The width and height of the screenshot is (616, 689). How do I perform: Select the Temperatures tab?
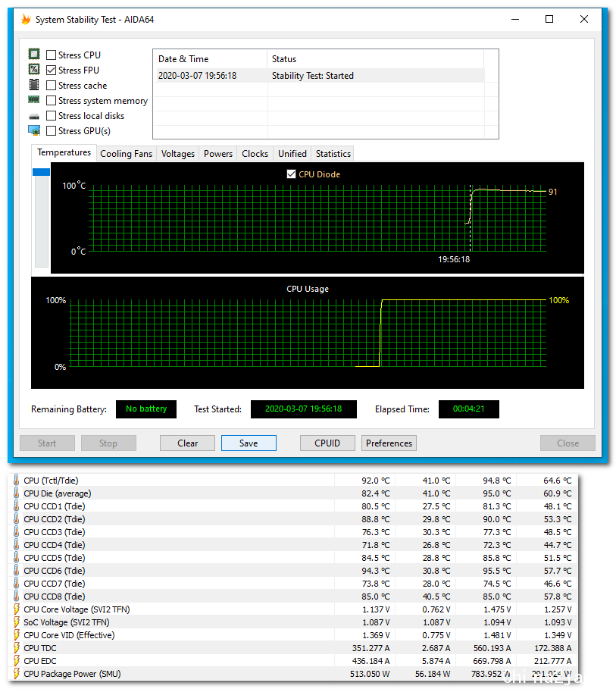click(x=64, y=152)
